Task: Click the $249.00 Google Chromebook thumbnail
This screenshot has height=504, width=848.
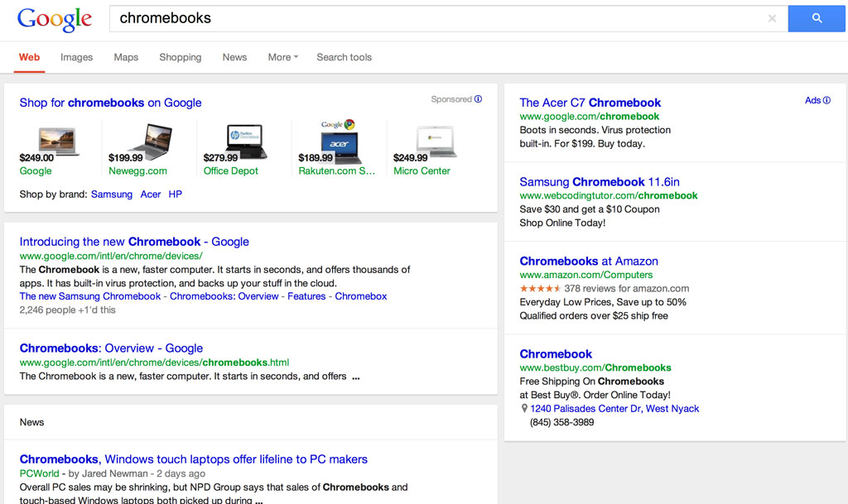Action: tap(57, 141)
